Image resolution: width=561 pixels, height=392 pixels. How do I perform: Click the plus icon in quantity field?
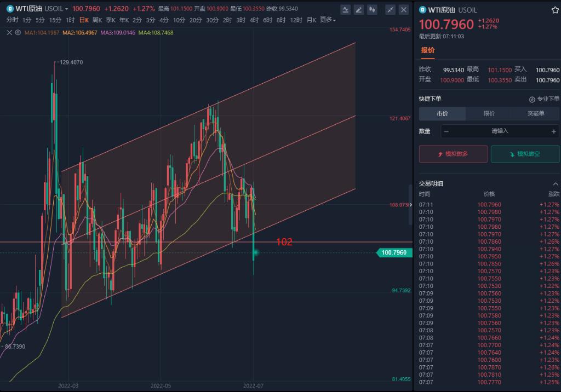click(553, 131)
